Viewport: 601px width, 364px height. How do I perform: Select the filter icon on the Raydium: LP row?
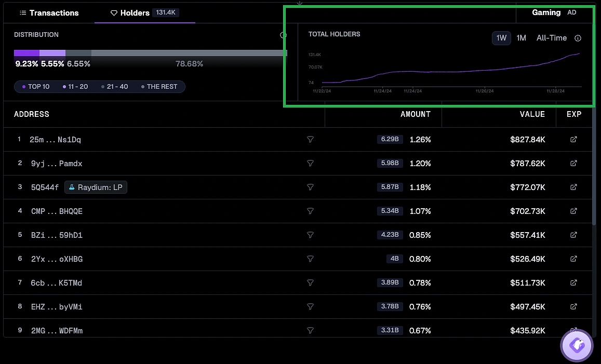[x=310, y=187]
